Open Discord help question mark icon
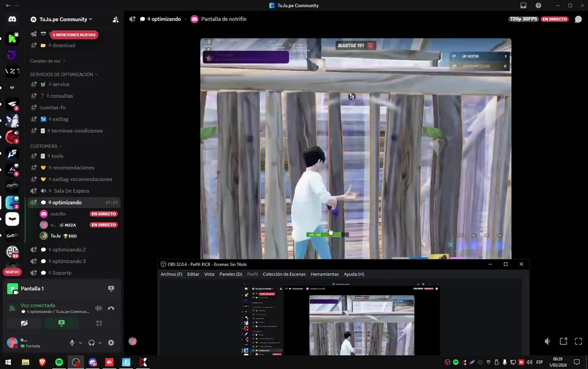Viewport: 588px width, 369px height. click(538, 5)
